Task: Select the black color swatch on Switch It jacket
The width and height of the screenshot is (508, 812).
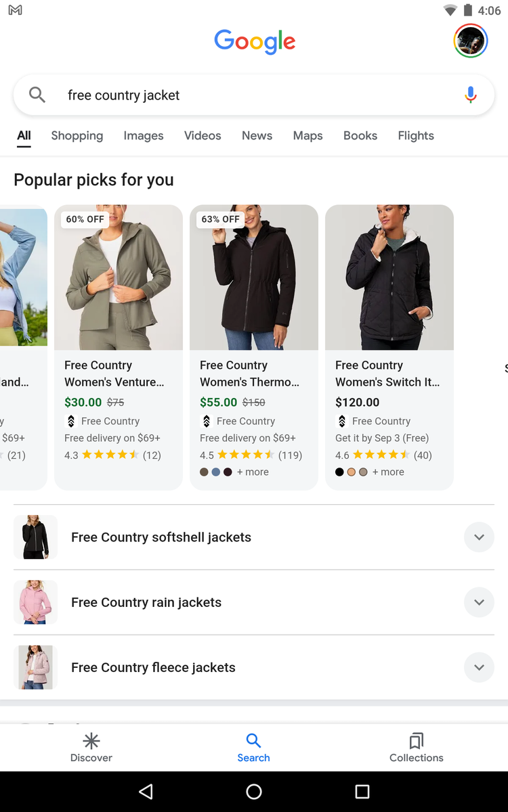Action: pos(339,472)
